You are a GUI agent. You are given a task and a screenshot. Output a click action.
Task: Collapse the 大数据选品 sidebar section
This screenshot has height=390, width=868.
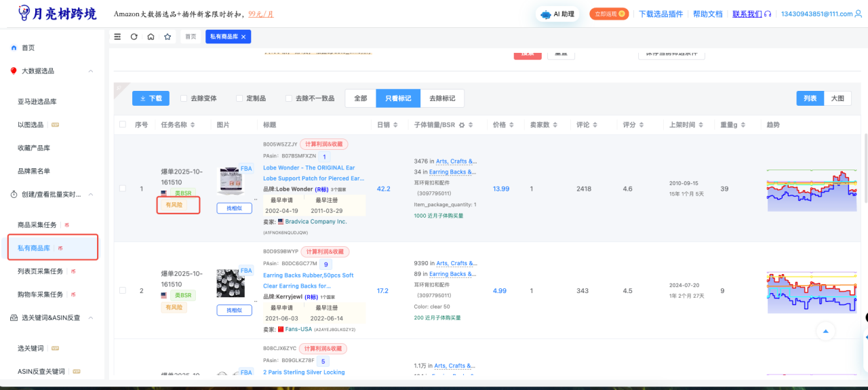coord(91,71)
